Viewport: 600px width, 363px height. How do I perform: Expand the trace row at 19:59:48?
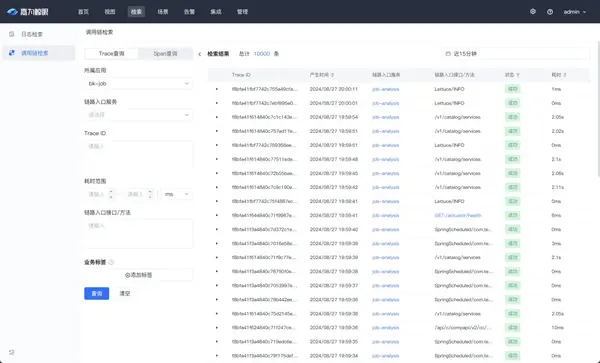[217, 159]
